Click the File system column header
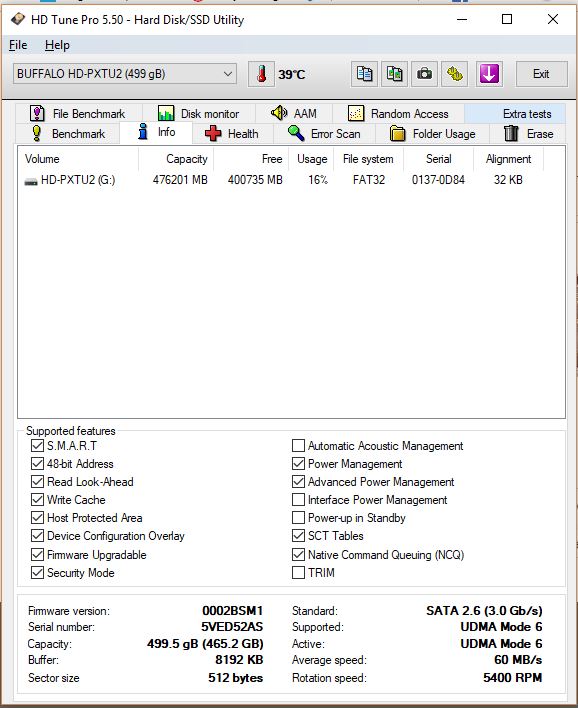Screen dimensions: 578x708 368,159
